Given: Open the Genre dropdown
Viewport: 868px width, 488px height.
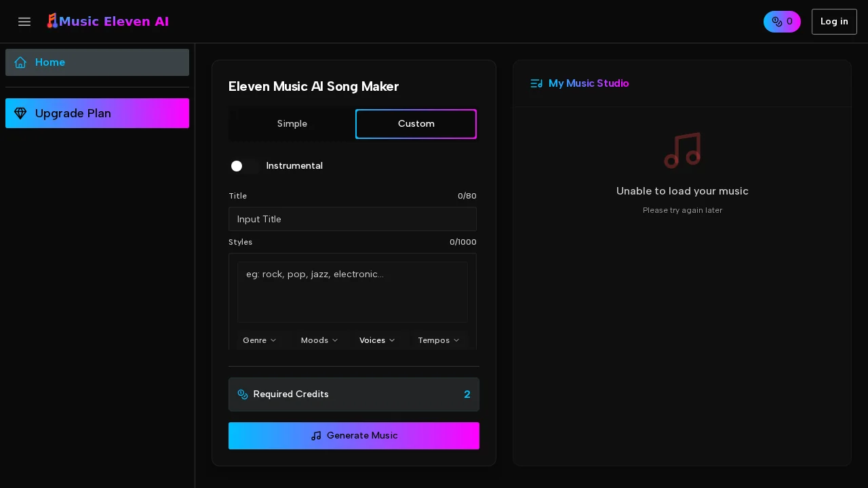Looking at the screenshot, I should point(259,340).
